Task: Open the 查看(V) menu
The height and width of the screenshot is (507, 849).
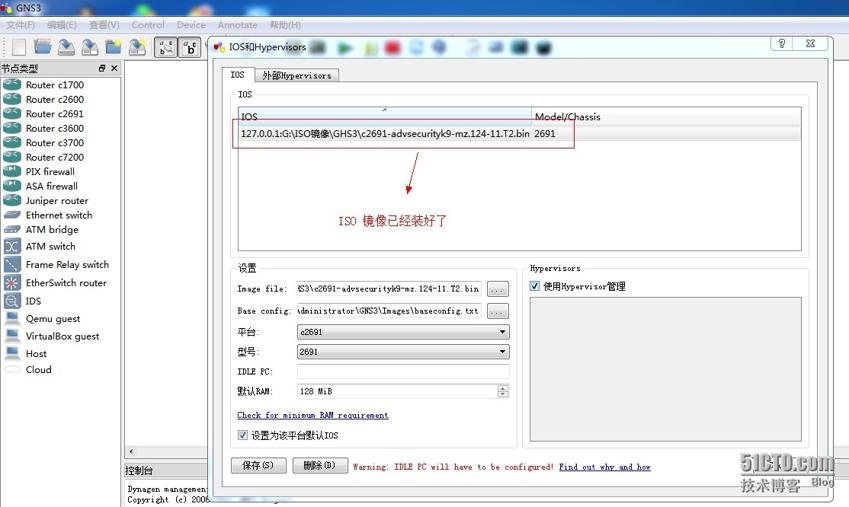Action: pyautogui.click(x=105, y=25)
